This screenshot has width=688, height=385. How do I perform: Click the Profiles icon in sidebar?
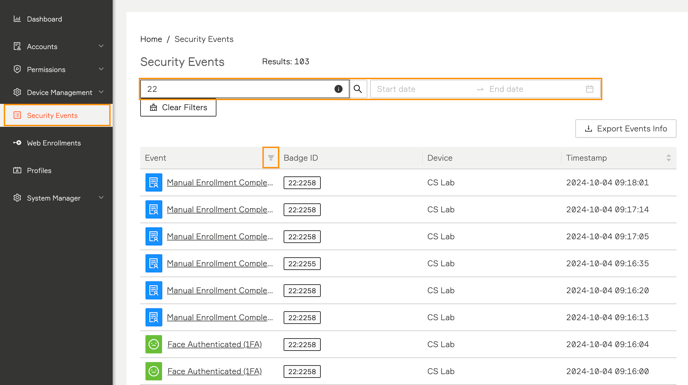(x=17, y=170)
